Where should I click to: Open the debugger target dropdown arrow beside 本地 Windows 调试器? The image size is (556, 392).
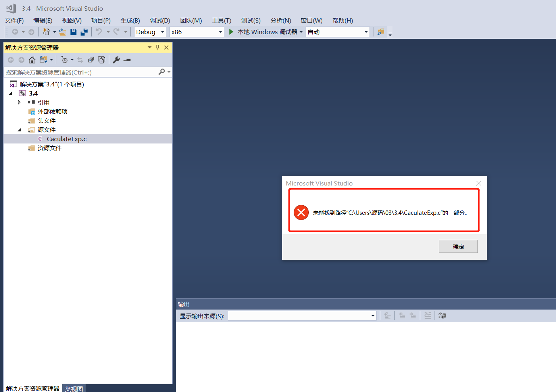[x=301, y=32]
